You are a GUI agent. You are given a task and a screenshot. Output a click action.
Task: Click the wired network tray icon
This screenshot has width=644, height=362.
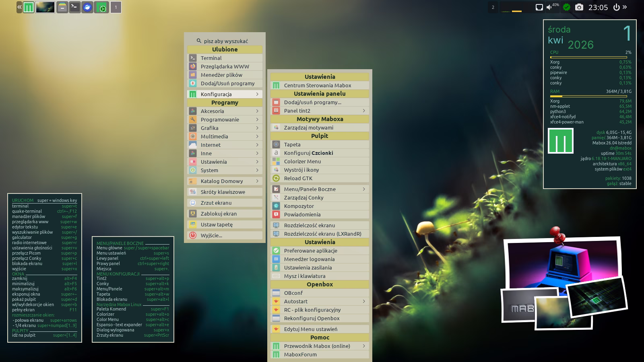coord(539,7)
